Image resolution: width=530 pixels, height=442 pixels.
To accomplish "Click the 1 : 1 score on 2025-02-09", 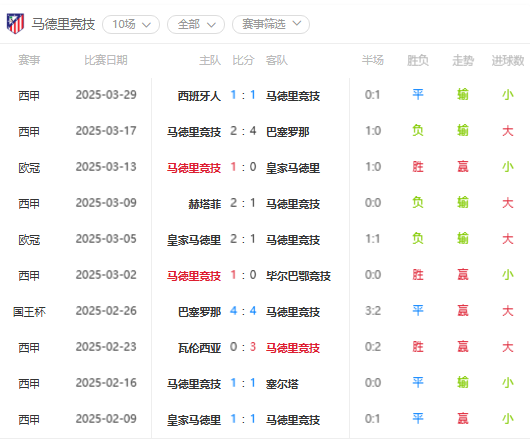I will 243,419.
